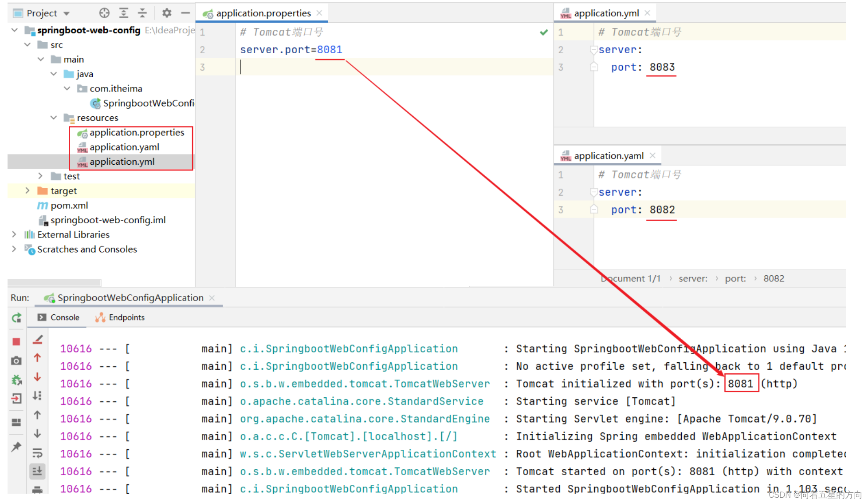Toggle soft-wrap for console output
The image size is (868, 503).
[37, 453]
